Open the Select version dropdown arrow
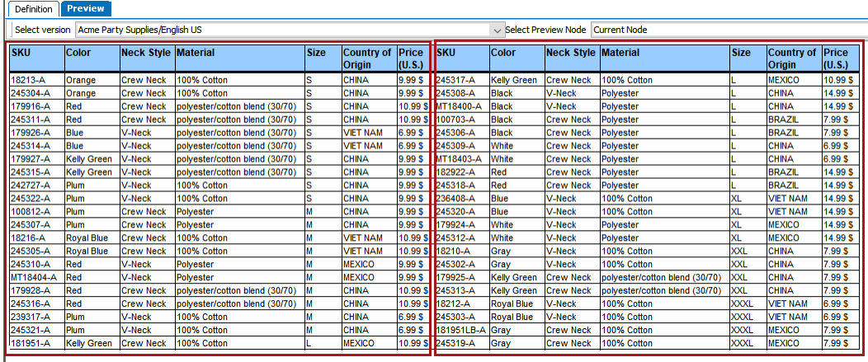Screen dimensions: 868x362 tap(496, 30)
